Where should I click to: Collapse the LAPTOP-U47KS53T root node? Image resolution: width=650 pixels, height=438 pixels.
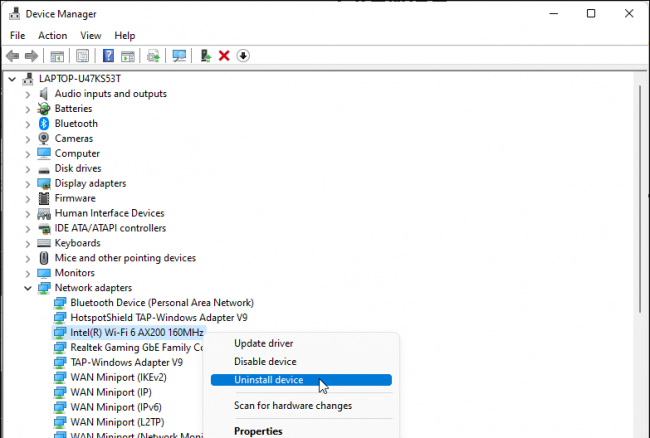coord(12,79)
